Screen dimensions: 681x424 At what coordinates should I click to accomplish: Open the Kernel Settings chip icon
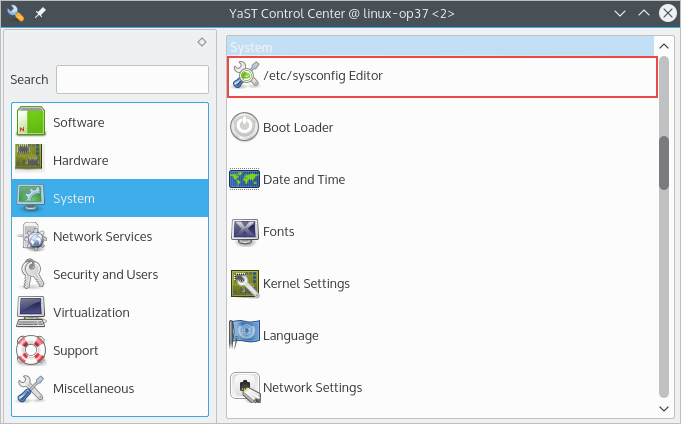tap(245, 284)
